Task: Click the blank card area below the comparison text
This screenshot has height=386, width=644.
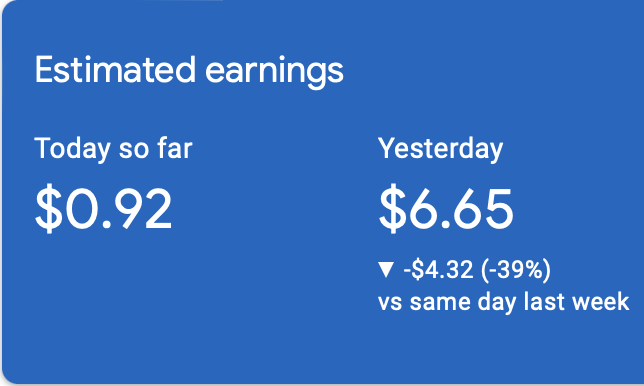Action: (x=504, y=349)
